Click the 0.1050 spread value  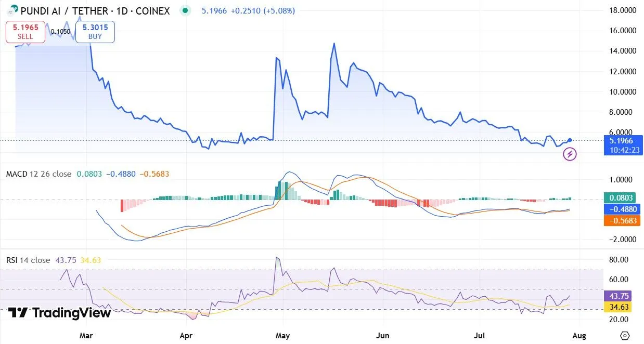click(x=61, y=32)
